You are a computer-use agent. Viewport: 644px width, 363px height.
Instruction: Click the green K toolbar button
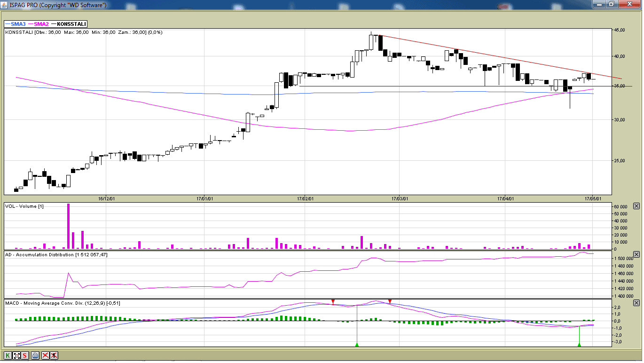(x=8, y=355)
